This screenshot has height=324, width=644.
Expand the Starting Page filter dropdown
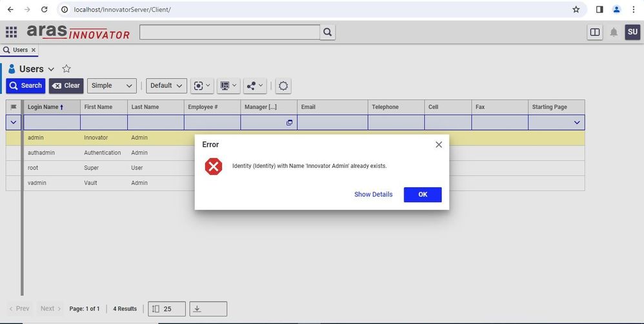(x=577, y=123)
